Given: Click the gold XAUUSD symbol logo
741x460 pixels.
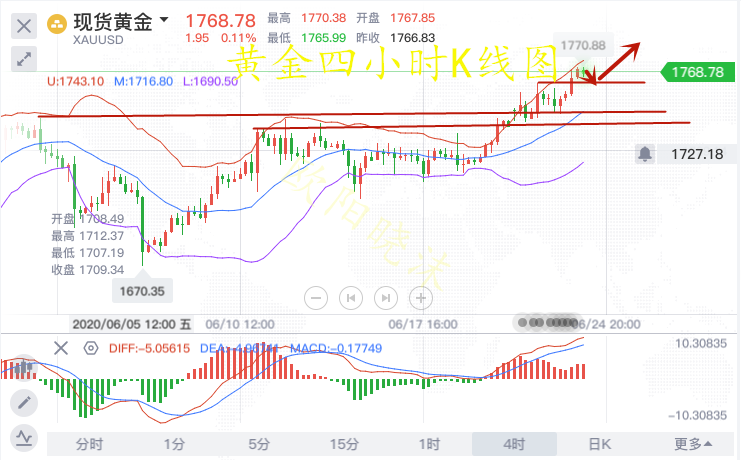Looking at the screenshot, I should pos(57,24).
